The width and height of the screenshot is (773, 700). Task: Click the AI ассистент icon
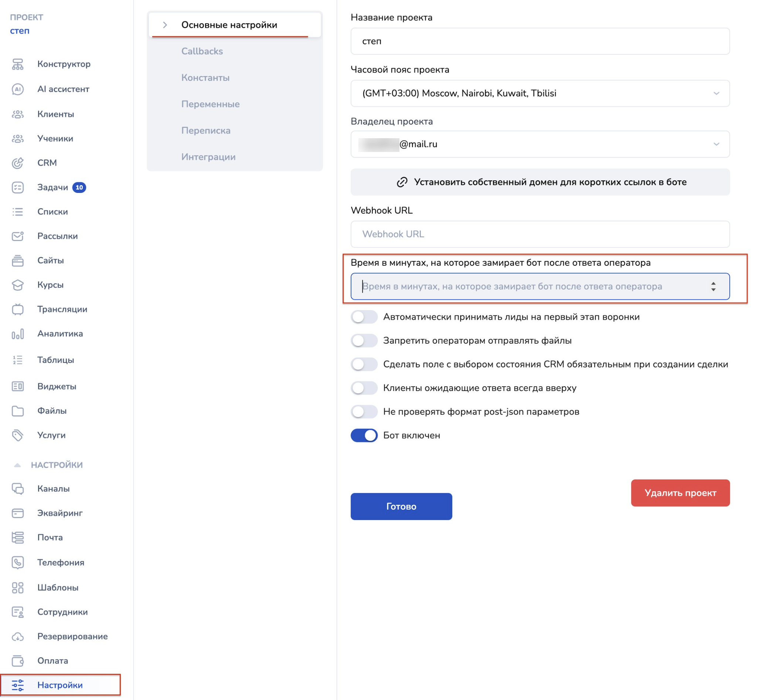tap(18, 89)
